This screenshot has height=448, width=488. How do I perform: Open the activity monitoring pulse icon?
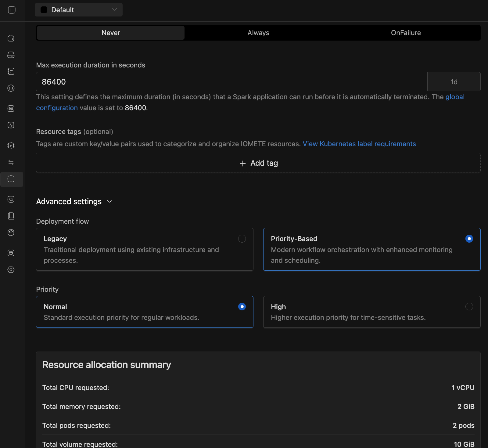pyautogui.click(x=11, y=125)
